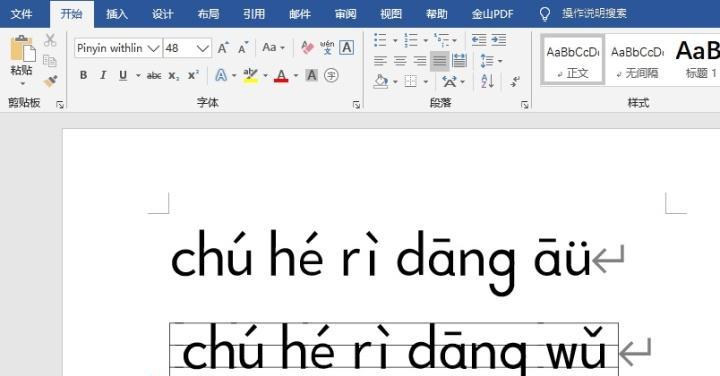Decrease paragraph indent

(x=479, y=40)
